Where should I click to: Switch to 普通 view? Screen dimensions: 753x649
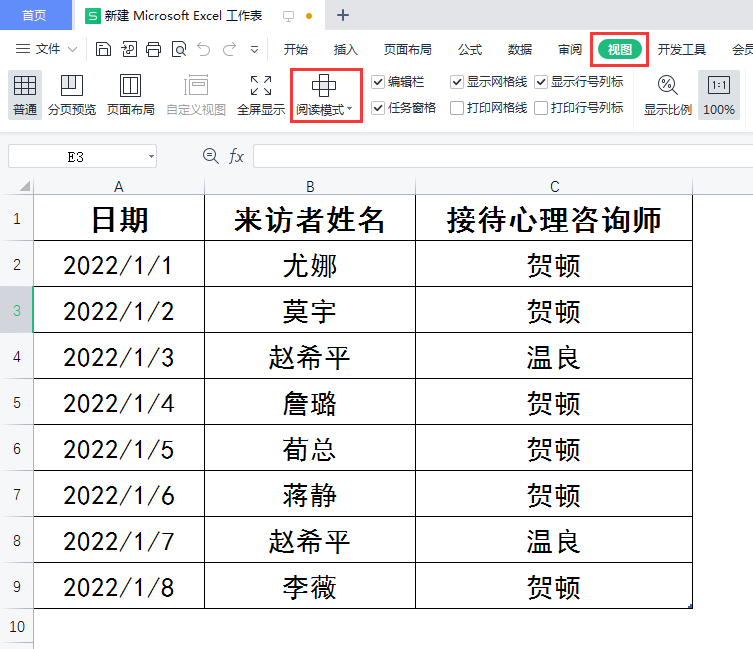pyautogui.click(x=25, y=95)
